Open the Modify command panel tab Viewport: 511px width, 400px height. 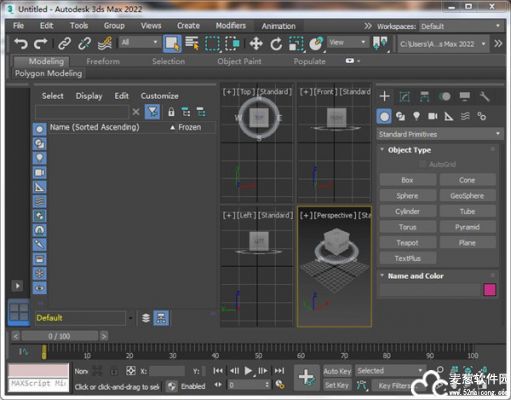point(404,97)
